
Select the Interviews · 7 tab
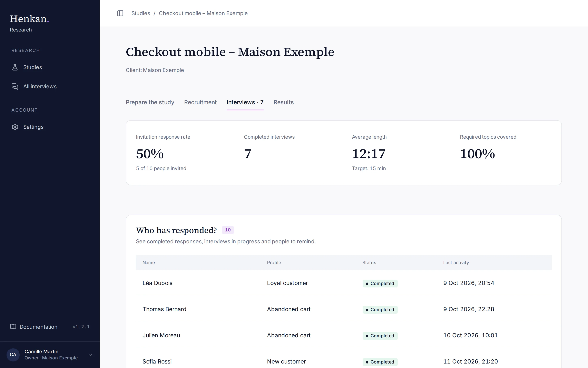[245, 102]
